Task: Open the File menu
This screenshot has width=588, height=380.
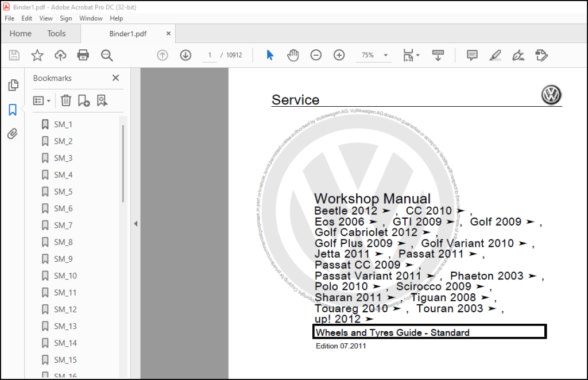Action: point(9,18)
